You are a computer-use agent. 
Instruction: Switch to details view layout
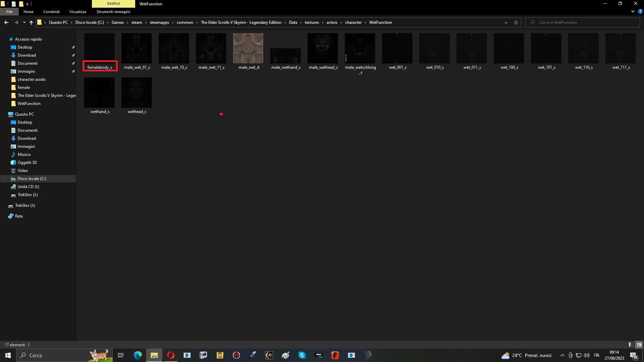(x=631, y=345)
